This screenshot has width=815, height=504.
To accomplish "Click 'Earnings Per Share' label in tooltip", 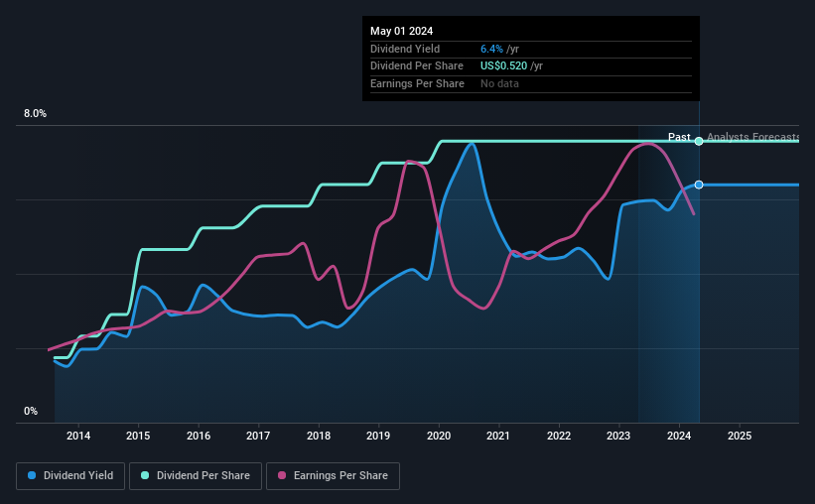I will click(417, 83).
